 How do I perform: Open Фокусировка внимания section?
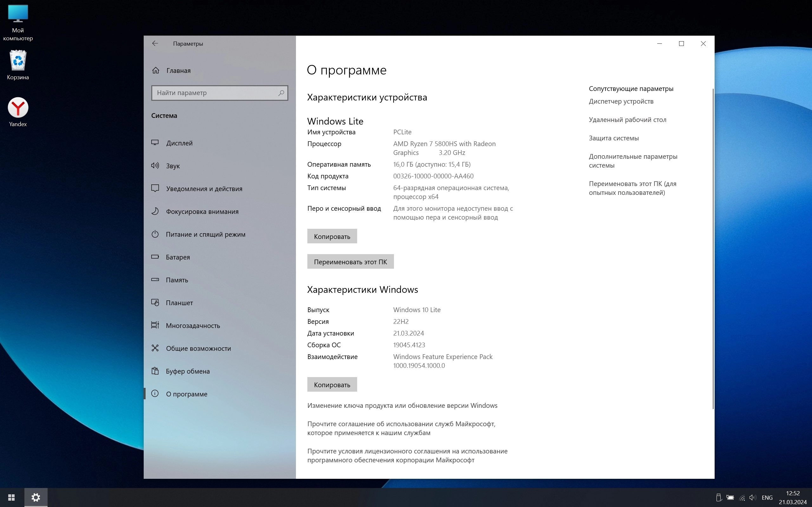202,212
